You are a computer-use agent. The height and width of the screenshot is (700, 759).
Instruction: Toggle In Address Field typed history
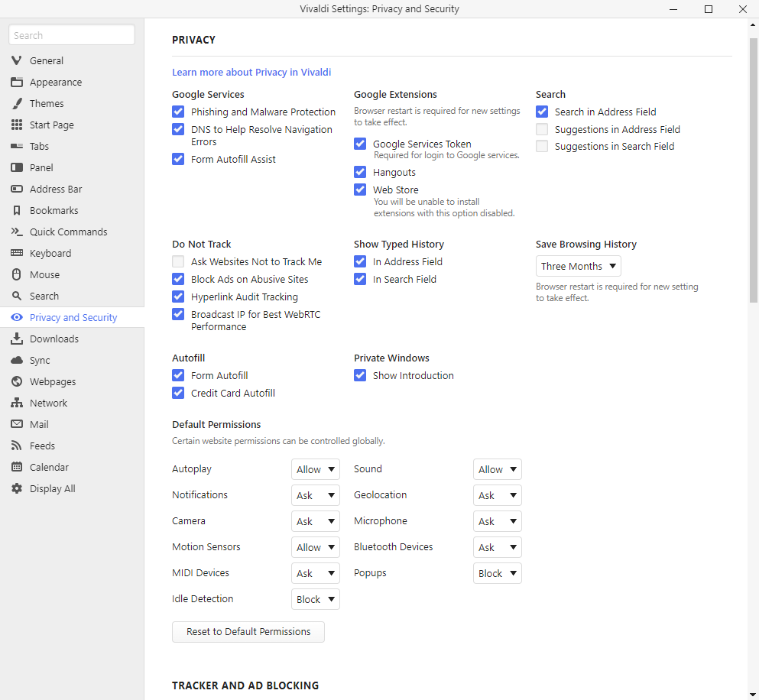[x=360, y=261]
